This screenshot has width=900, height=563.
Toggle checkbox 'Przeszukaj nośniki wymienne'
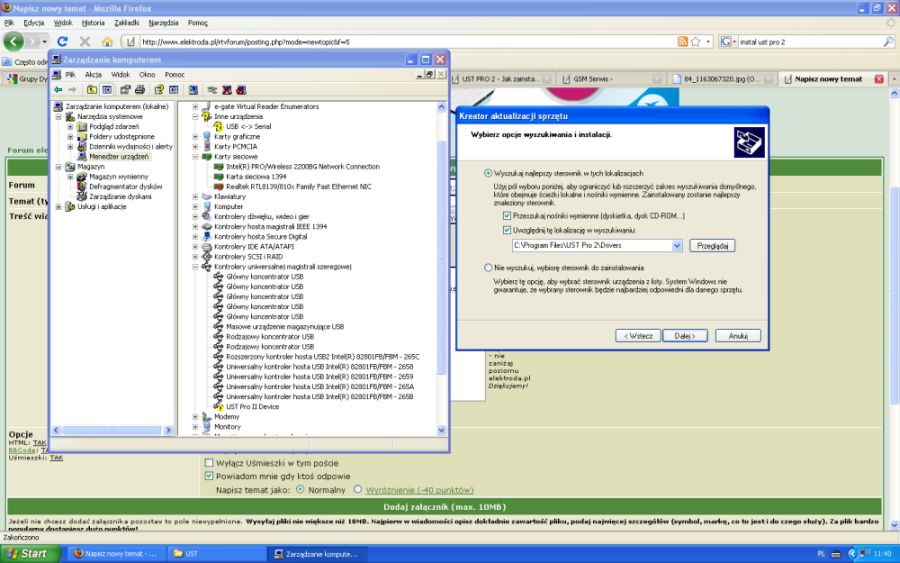(x=507, y=216)
